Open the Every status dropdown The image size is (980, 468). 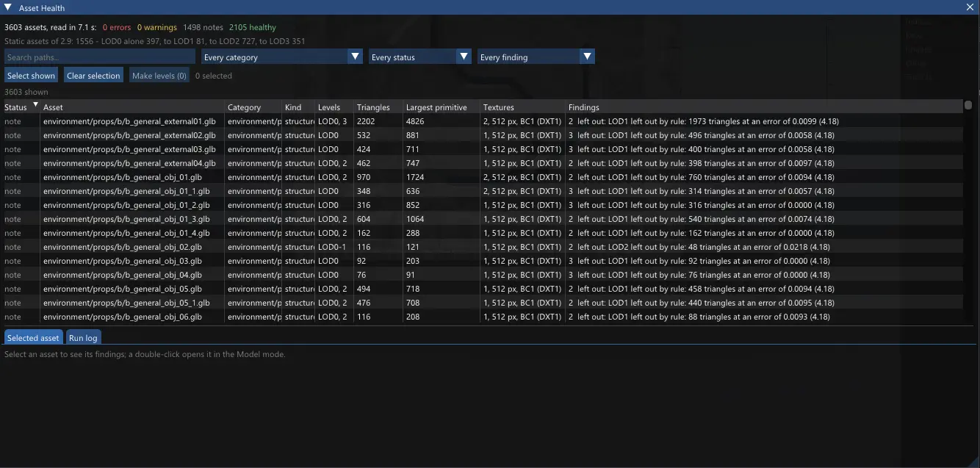coord(419,57)
